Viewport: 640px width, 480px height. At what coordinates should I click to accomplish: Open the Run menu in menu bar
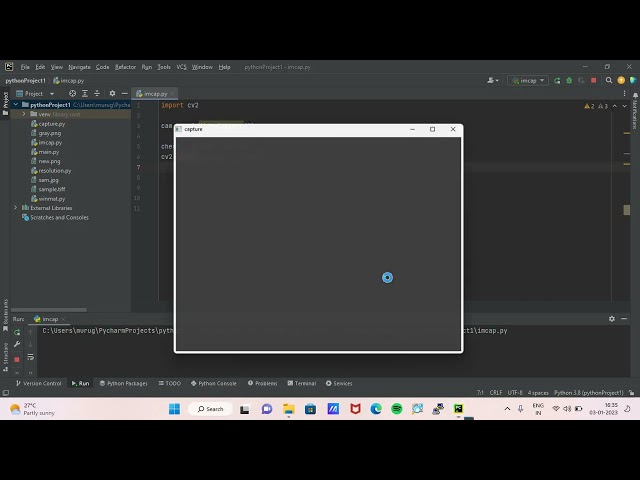tap(147, 67)
